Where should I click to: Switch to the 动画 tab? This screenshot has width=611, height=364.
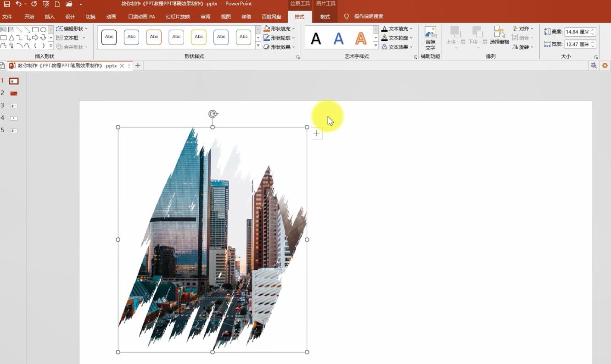[x=111, y=17]
